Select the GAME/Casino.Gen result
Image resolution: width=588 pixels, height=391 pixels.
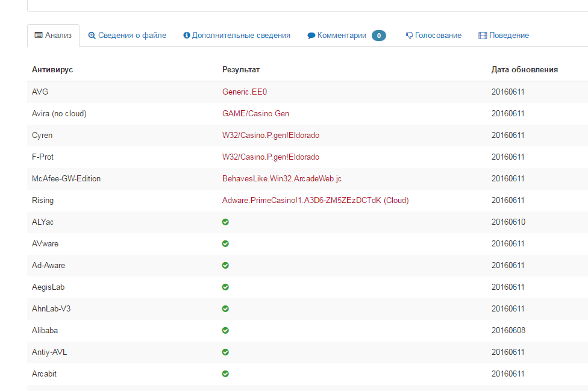[256, 114]
